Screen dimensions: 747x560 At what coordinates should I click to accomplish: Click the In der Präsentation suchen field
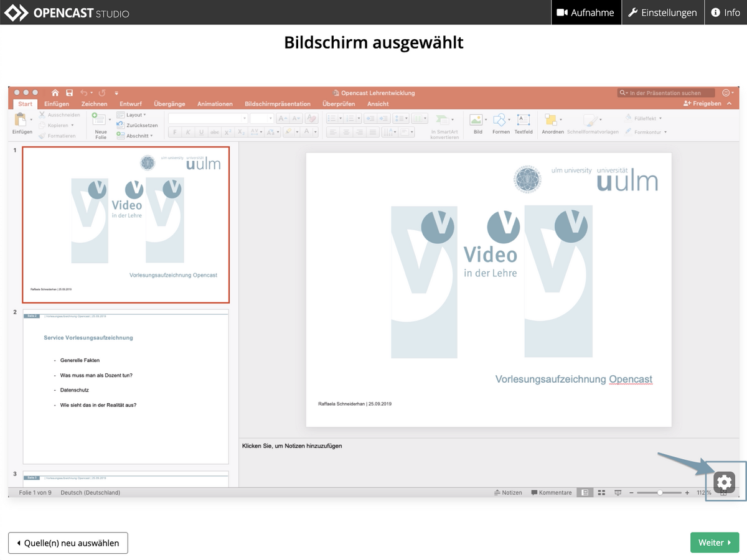[x=666, y=93]
